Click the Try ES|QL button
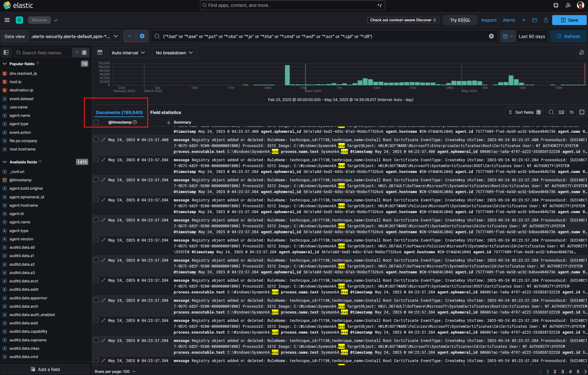Image resolution: width=588 pixels, height=375 pixels. click(x=460, y=20)
